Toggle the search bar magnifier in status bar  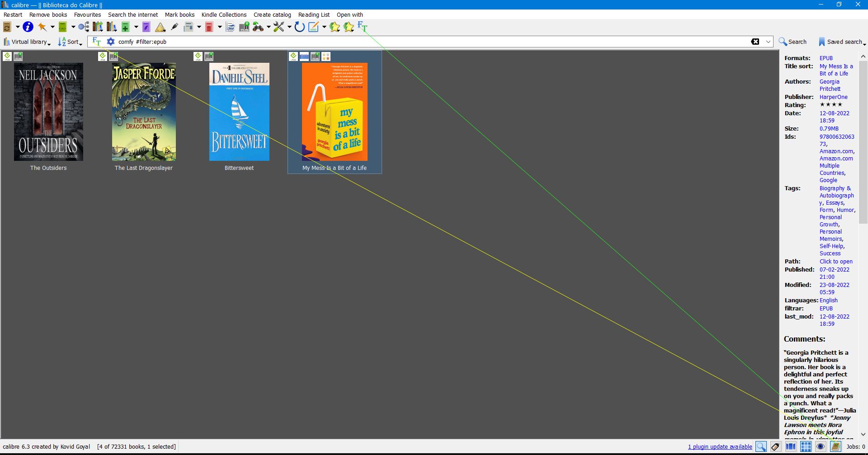(761, 446)
